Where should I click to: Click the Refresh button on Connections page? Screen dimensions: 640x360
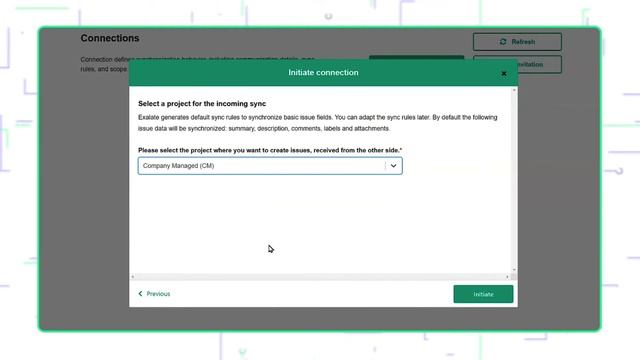[517, 42]
